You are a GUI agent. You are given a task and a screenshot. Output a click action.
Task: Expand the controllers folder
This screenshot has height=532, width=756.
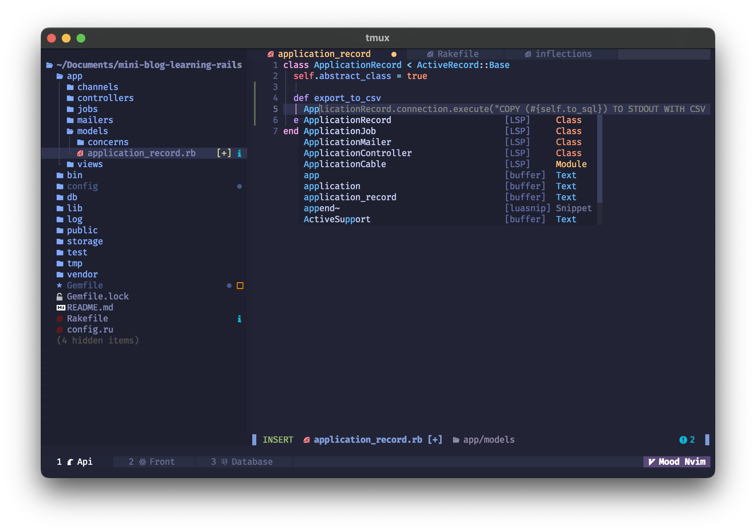pyautogui.click(x=105, y=98)
